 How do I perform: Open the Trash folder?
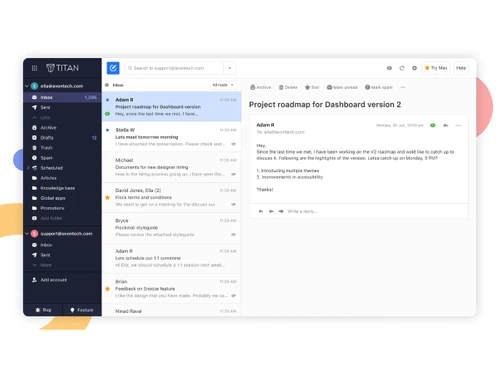62,148
